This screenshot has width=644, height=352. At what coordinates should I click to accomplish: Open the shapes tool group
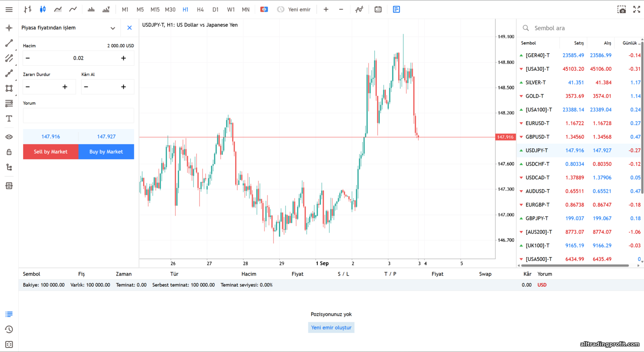9,88
